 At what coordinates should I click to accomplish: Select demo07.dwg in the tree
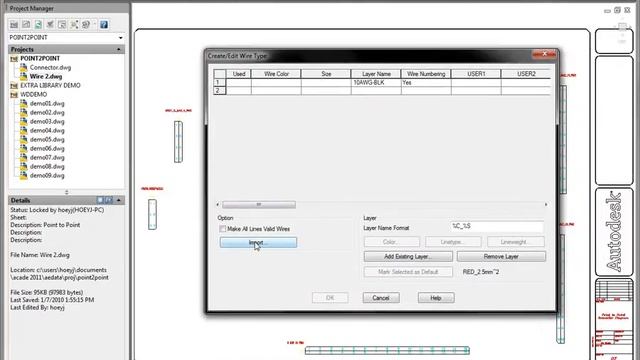47,158
